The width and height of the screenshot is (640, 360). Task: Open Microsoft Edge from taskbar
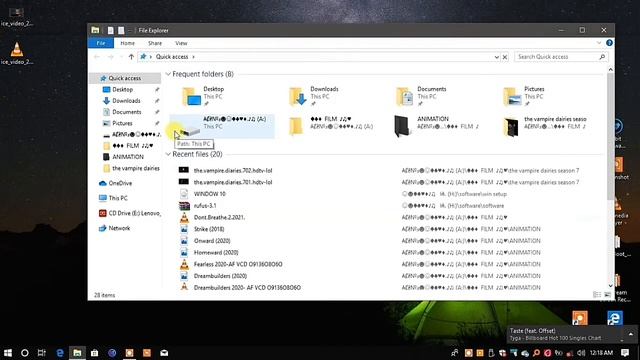pos(60,353)
